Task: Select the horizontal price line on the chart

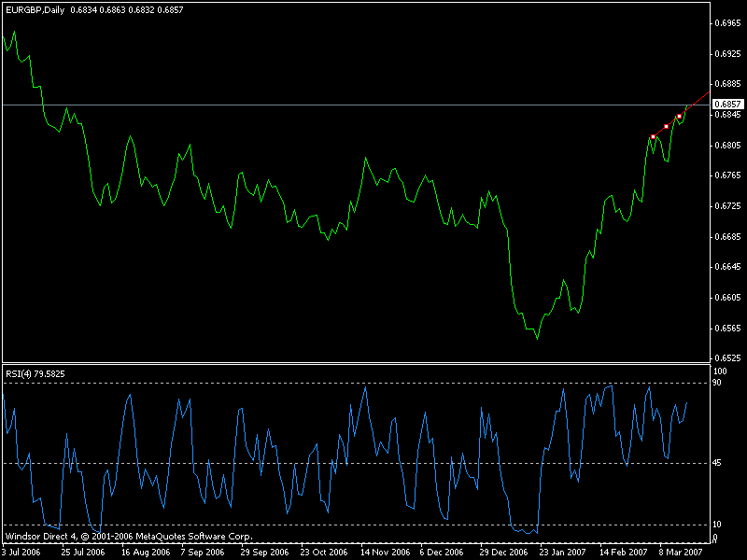Action: (280, 105)
